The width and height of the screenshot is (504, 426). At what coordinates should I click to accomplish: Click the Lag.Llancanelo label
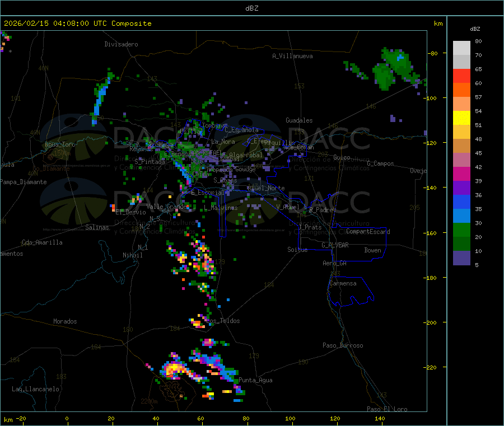coord(35,389)
